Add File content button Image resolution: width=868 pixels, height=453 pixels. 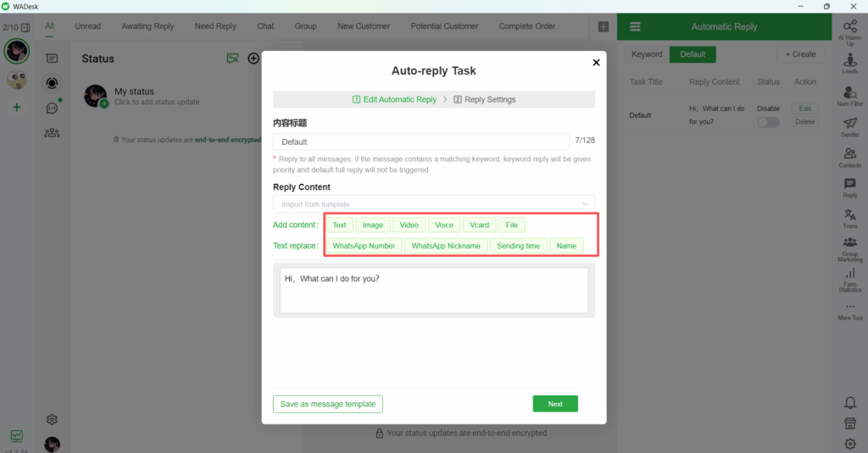pos(511,225)
